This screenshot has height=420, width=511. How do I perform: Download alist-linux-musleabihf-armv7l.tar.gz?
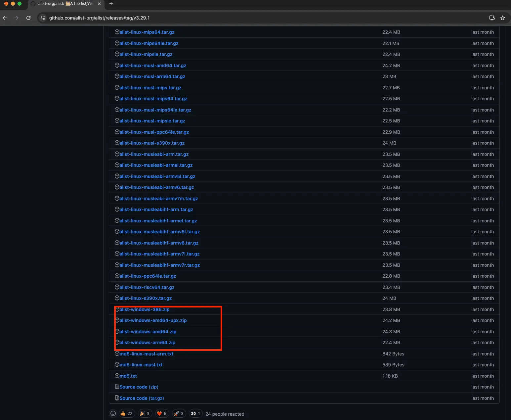pos(159,254)
